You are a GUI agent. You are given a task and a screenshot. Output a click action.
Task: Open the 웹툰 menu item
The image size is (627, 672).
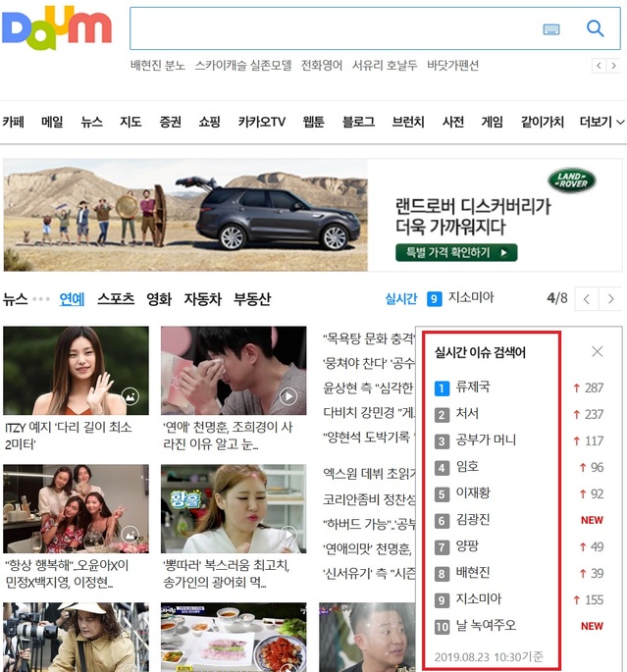tap(313, 122)
